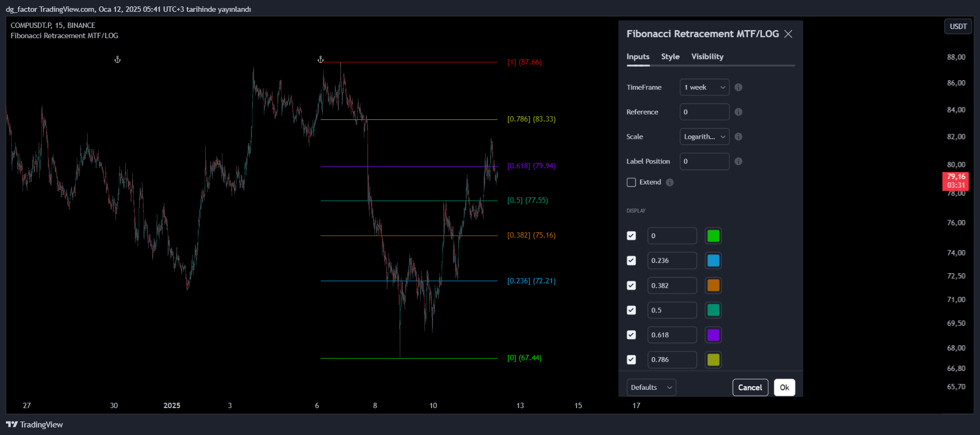Uncheck the 0.236 level checkbox
Image resolution: width=980 pixels, height=435 pixels.
pos(631,260)
